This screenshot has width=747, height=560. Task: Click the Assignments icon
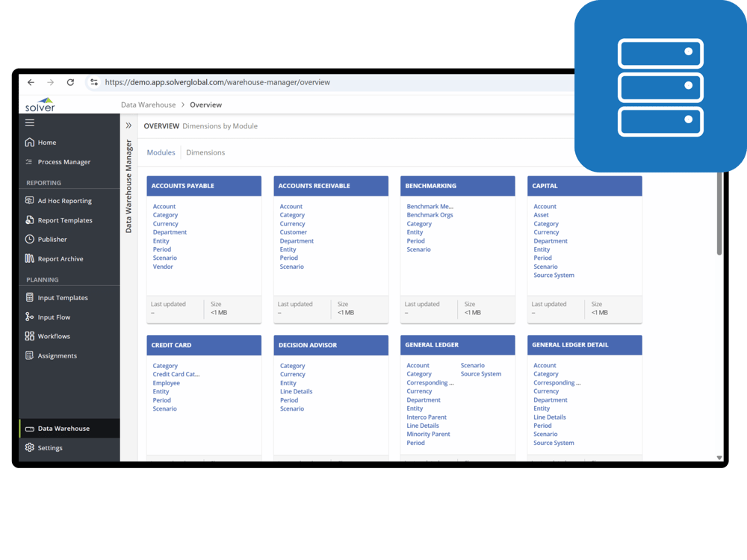[x=28, y=355]
